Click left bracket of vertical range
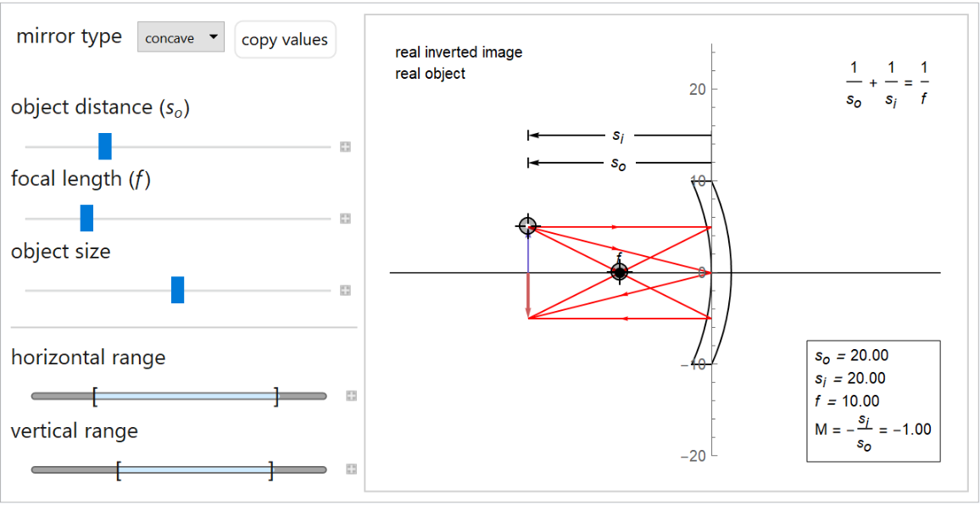Viewport: 980px width, 505px height. click(x=119, y=469)
